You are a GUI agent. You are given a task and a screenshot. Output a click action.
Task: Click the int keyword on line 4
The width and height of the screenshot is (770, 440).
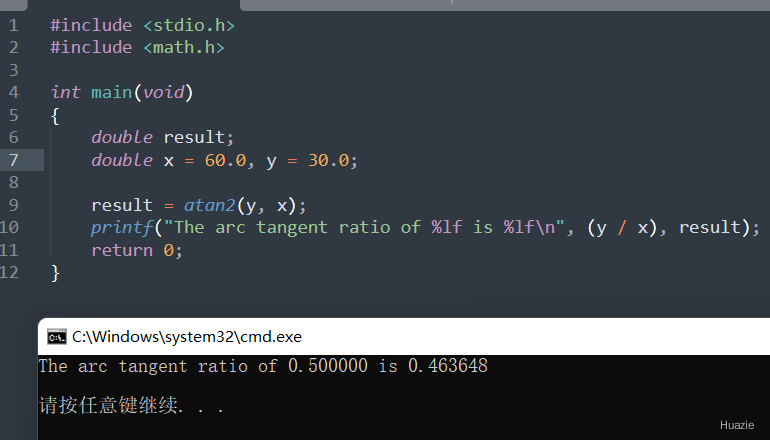[65, 92]
